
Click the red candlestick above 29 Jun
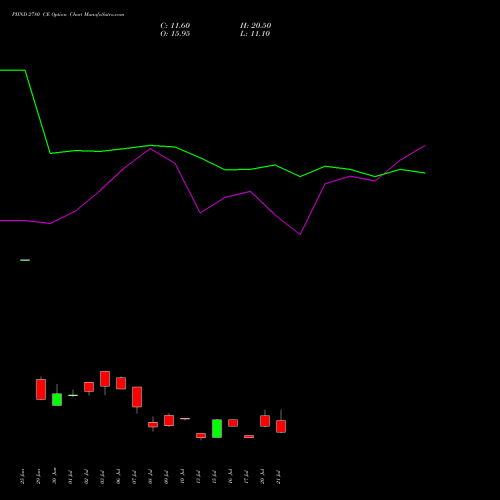coord(41,389)
